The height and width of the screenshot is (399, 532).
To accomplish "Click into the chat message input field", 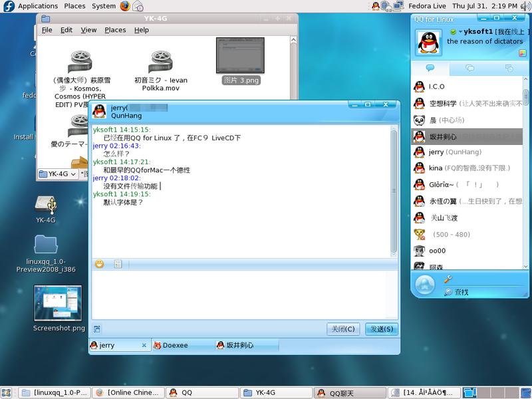I will pyautogui.click(x=240, y=294).
